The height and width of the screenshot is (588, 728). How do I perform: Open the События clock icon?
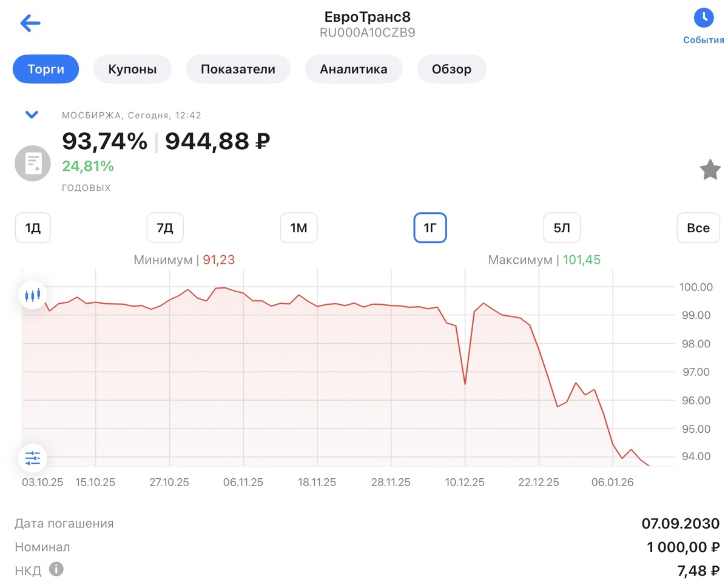704,18
